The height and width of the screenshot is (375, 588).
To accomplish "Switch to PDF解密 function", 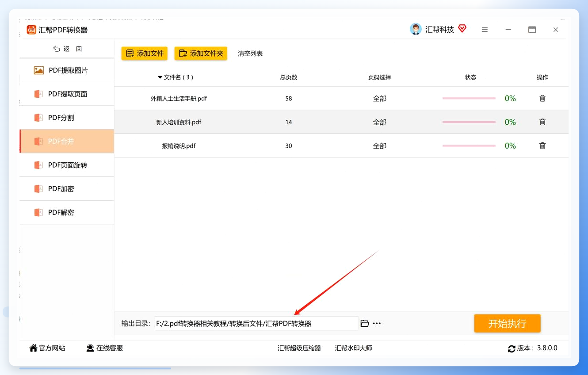I will (x=67, y=212).
